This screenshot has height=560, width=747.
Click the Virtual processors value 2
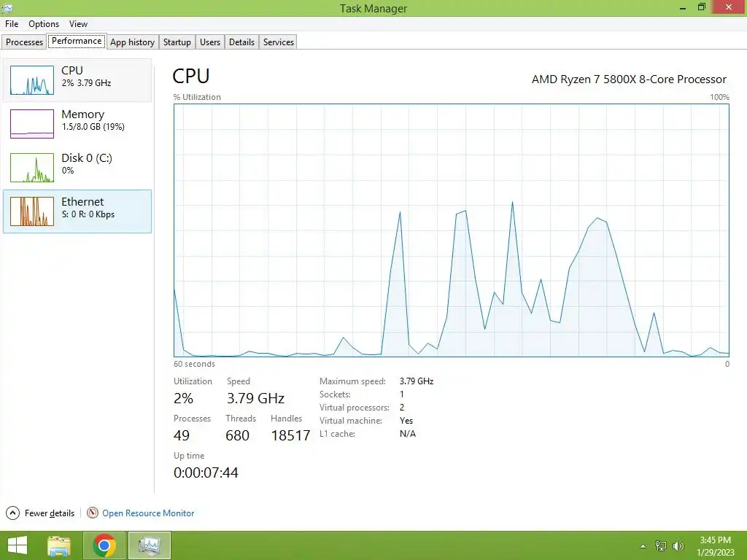coord(402,407)
